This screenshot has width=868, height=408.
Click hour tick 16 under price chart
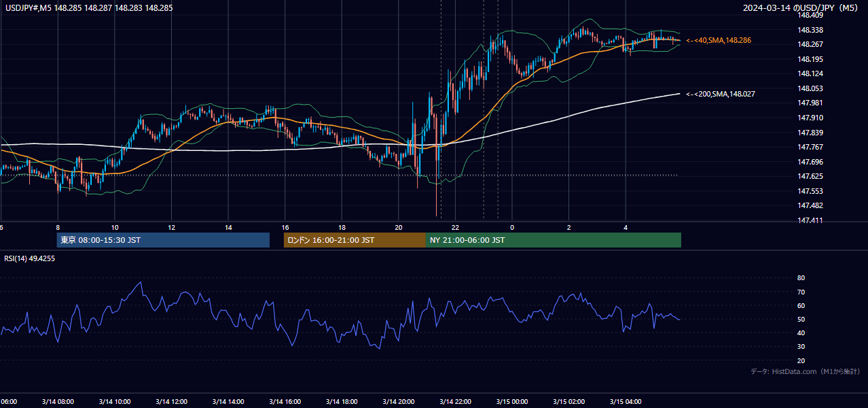[x=285, y=227]
